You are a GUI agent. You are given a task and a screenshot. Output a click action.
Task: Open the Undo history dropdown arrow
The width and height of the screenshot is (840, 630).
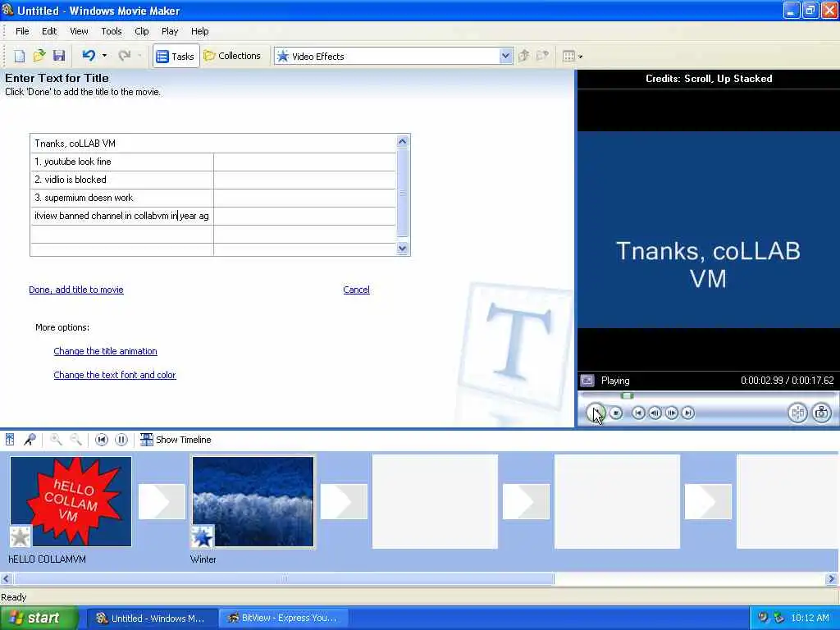tap(104, 56)
